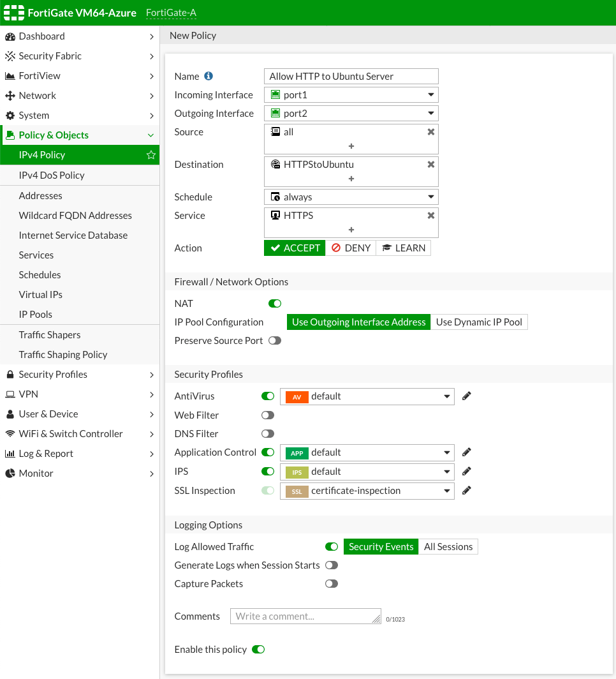The width and height of the screenshot is (616, 679).
Task: Collapse Policy & Objects menu chevron
Action: click(x=151, y=135)
